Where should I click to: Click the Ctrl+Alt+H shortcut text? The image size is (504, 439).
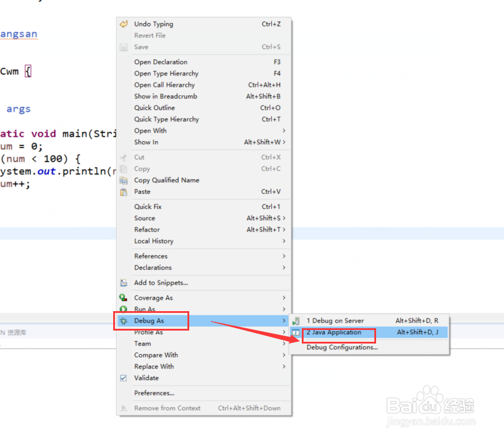click(x=264, y=85)
